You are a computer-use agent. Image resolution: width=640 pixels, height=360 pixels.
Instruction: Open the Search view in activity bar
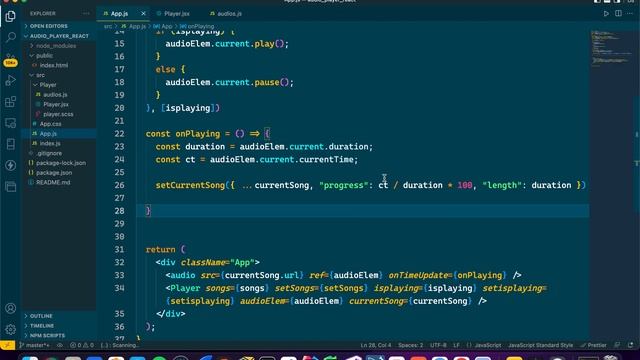click(11, 38)
